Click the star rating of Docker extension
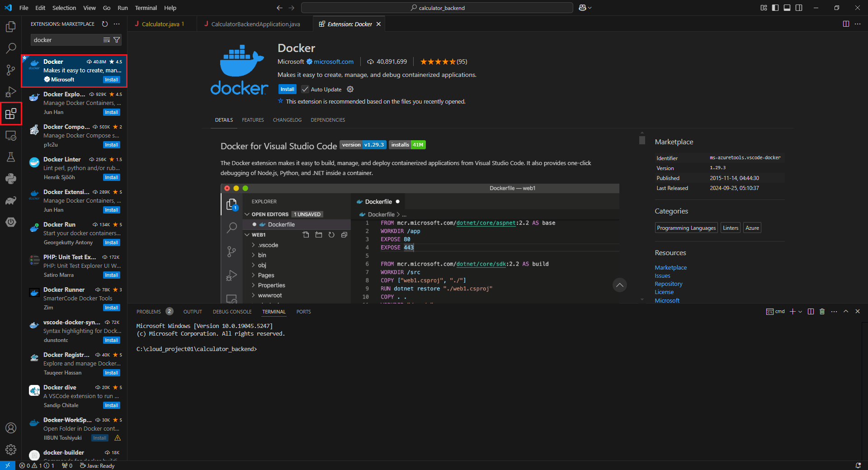Viewport: 868px width, 470px height. click(443, 62)
